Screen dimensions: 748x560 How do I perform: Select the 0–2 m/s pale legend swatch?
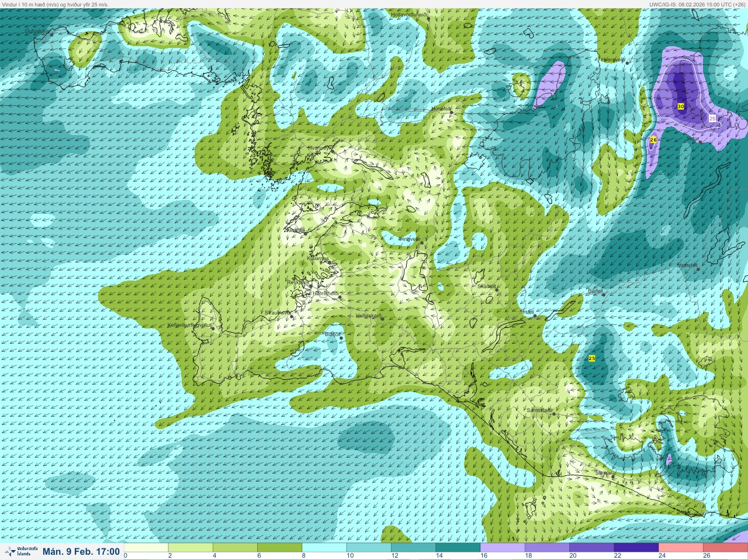[146, 548]
